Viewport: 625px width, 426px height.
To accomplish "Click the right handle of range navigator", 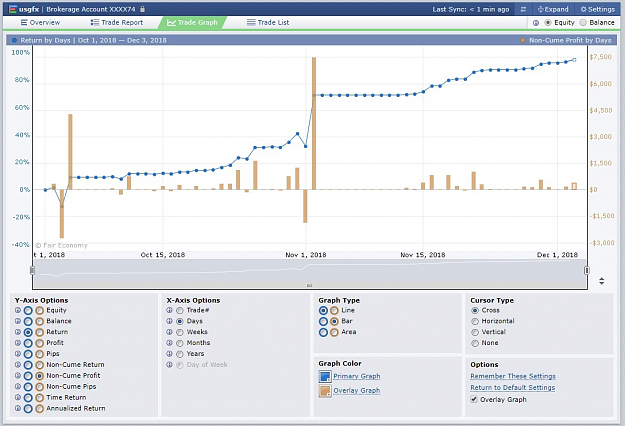I will pos(587,271).
